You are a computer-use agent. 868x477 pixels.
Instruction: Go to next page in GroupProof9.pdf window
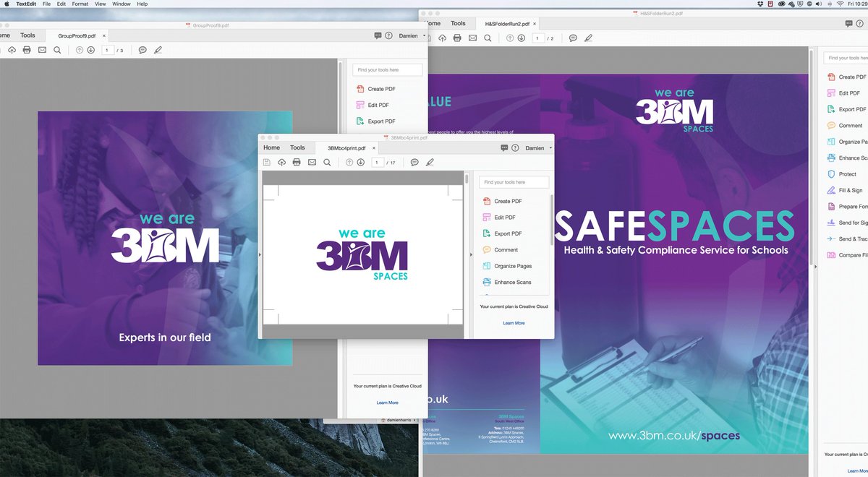(x=90, y=50)
